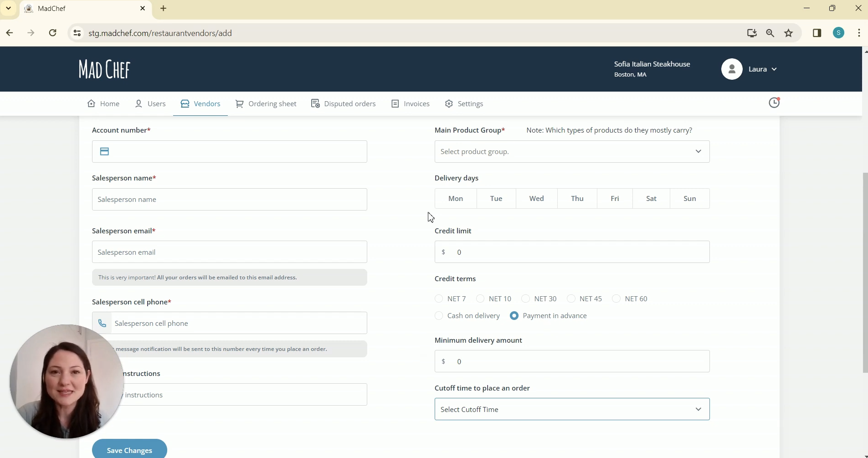Focus the Credit limit field

(572, 252)
